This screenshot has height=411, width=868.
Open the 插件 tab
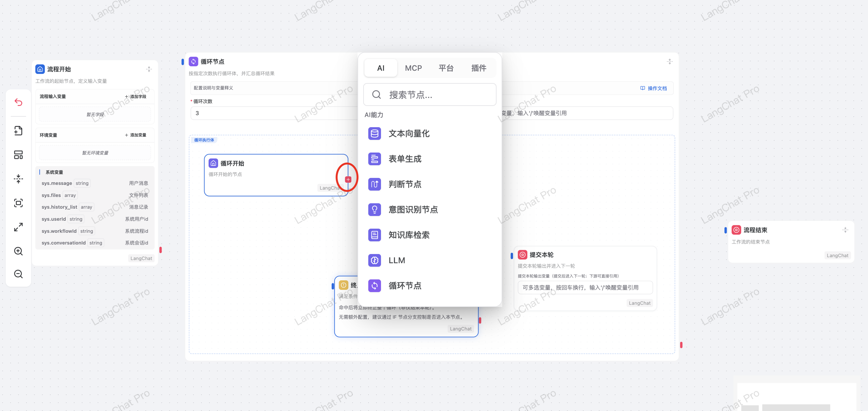478,68
